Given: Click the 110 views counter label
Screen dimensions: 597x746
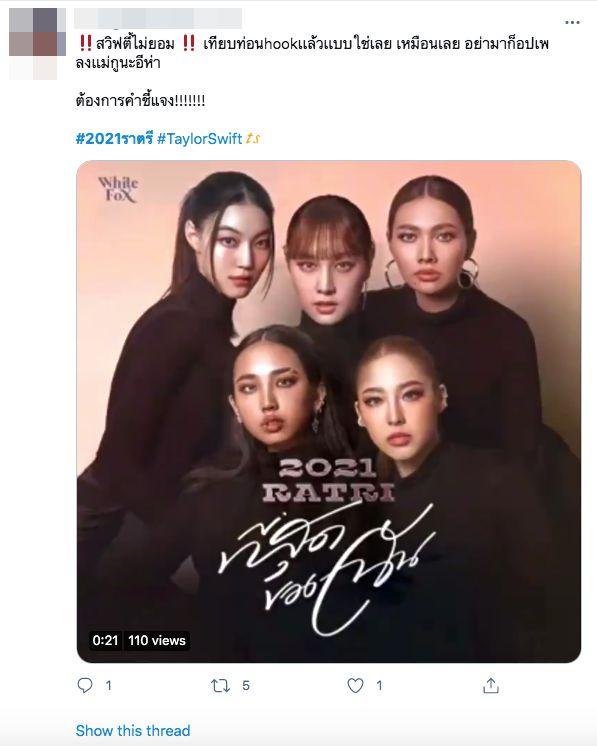Looking at the screenshot, I should [157, 640].
